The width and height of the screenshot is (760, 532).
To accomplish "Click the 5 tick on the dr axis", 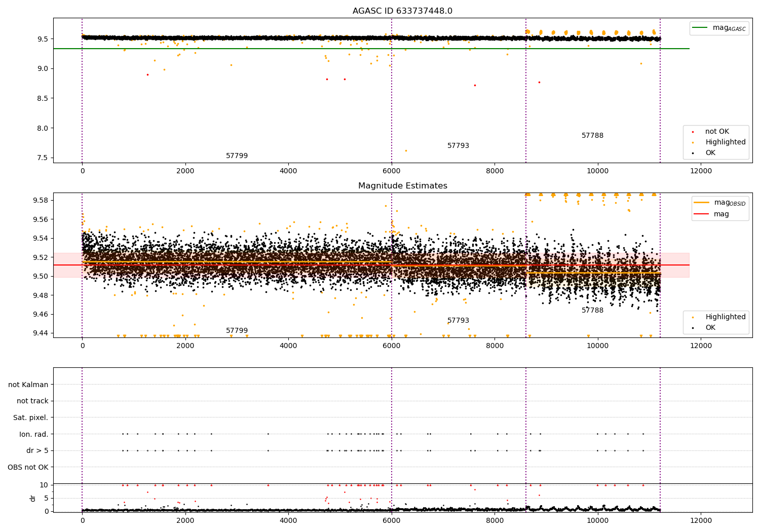I will (46, 499).
